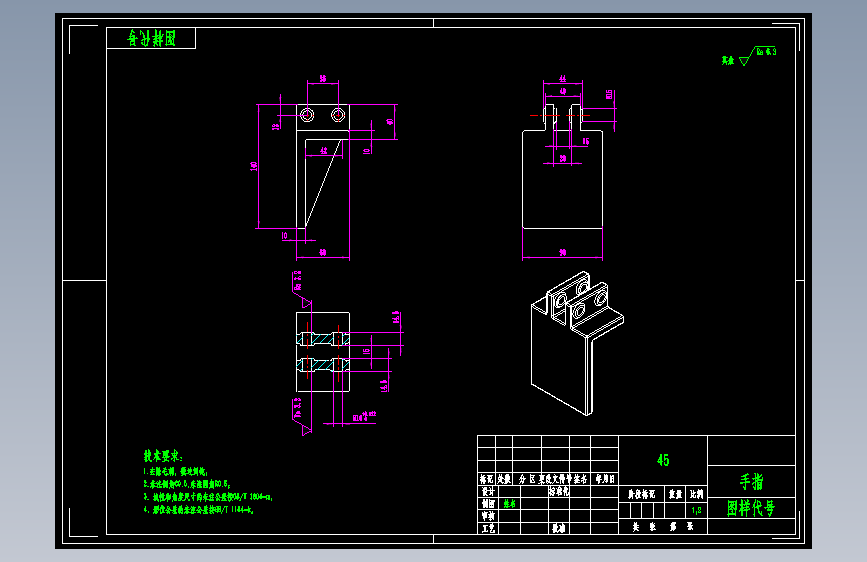Select the material value 45 in title block
Image resolution: width=867 pixels, height=562 pixels.
(x=663, y=460)
